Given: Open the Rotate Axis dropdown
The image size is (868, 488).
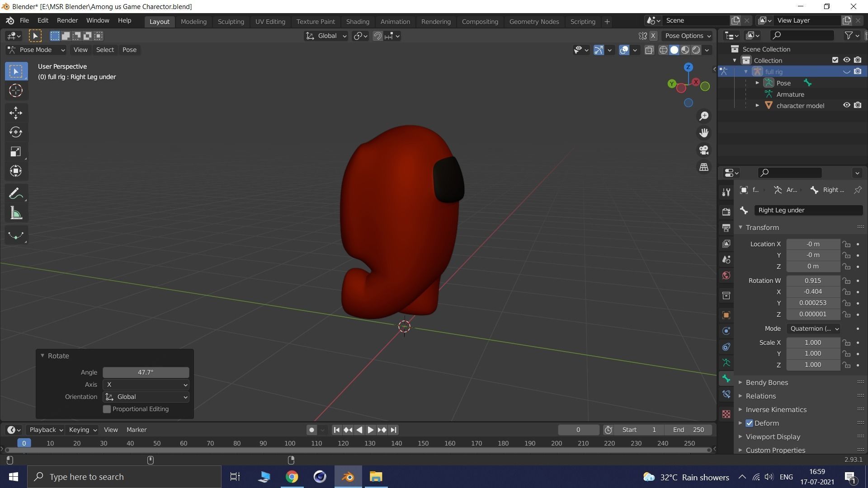Looking at the screenshot, I should coord(146,385).
